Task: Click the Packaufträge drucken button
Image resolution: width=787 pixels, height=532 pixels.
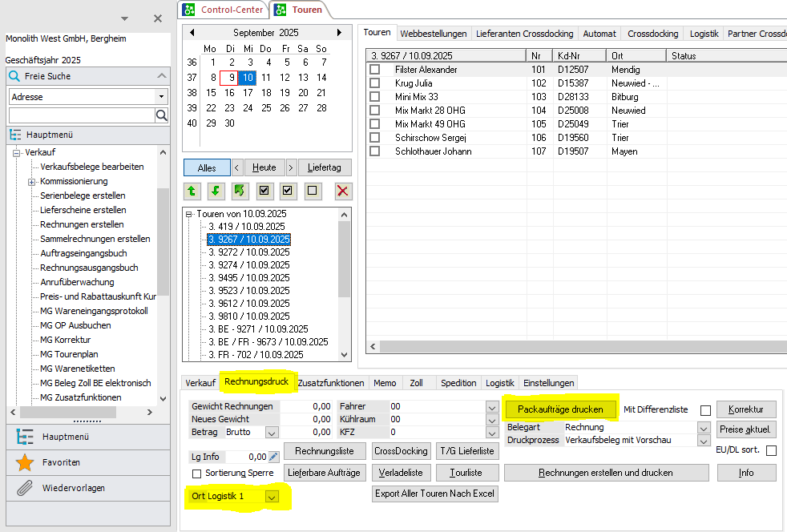Action: click(560, 409)
